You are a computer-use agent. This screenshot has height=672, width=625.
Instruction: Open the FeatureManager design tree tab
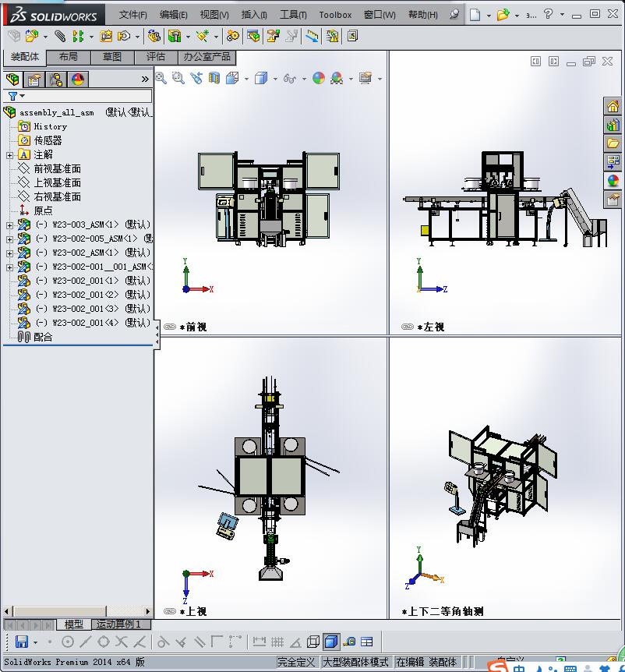tap(12, 80)
